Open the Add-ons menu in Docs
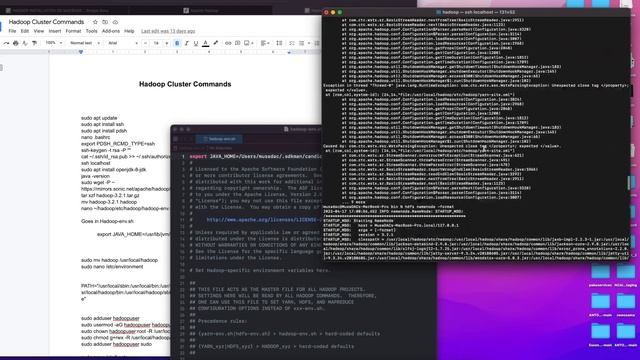 click(x=111, y=31)
